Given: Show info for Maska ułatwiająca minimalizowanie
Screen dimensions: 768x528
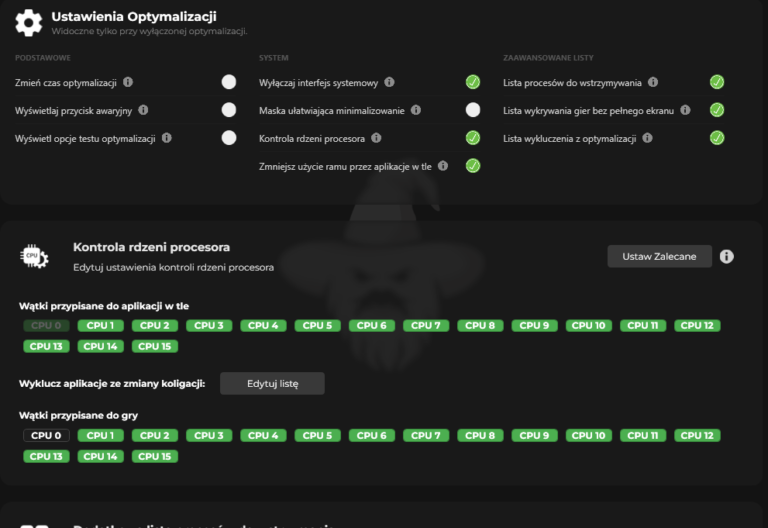Looking at the screenshot, I should (x=415, y=110).
